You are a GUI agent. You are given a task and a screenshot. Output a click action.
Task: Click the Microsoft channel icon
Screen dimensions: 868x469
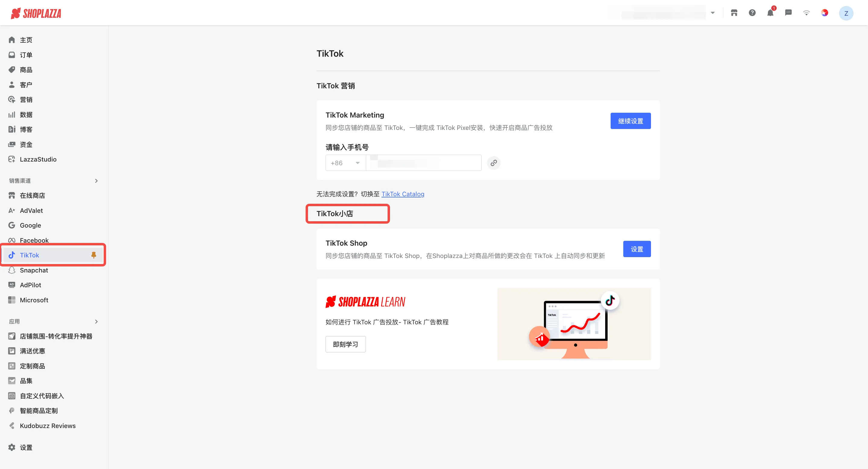point(12,300)
